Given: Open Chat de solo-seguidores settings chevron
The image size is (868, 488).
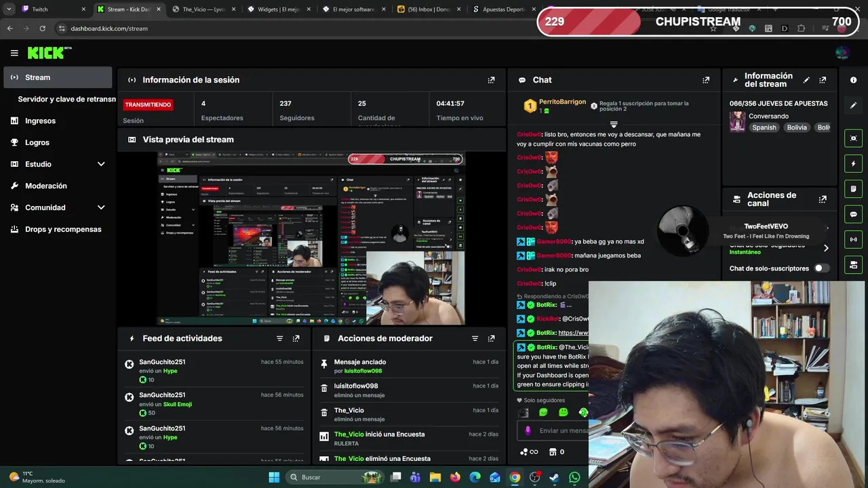Looking at the screenshot, I should coord(826,248).
